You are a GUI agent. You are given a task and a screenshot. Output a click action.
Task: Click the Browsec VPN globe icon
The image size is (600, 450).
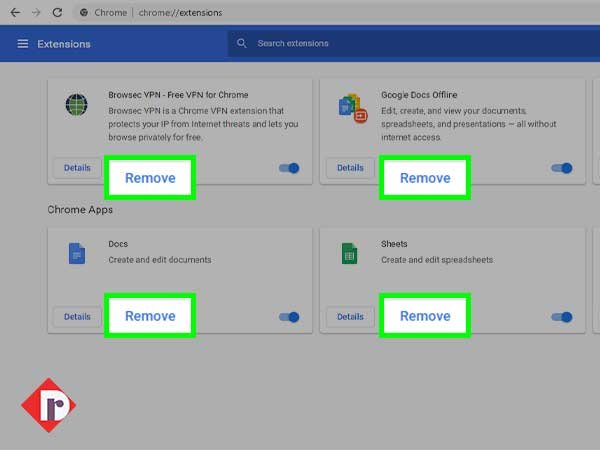(x=77, y=104)
